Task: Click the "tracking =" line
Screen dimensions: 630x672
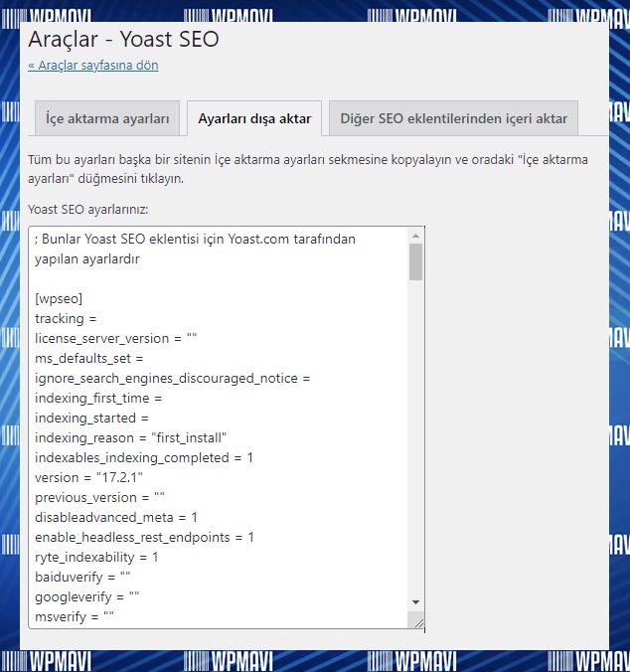Action: (x=66, y=318)
